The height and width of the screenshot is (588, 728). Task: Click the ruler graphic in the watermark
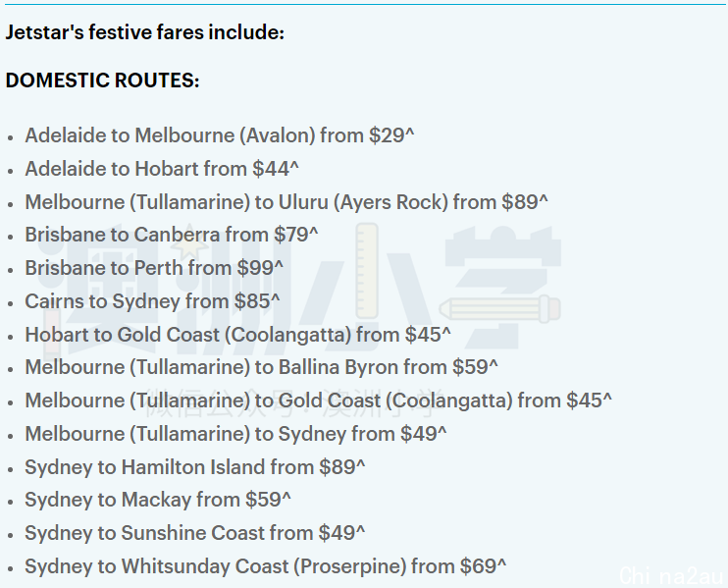[367, 271]
